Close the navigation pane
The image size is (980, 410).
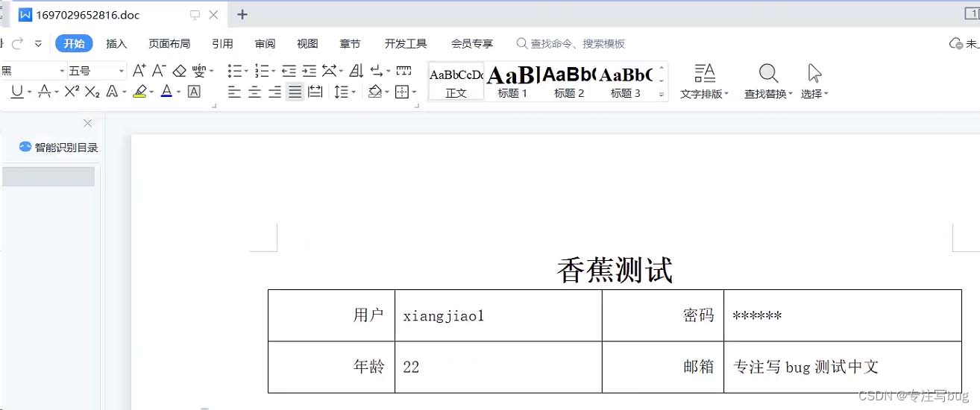[x=87, y=123]
